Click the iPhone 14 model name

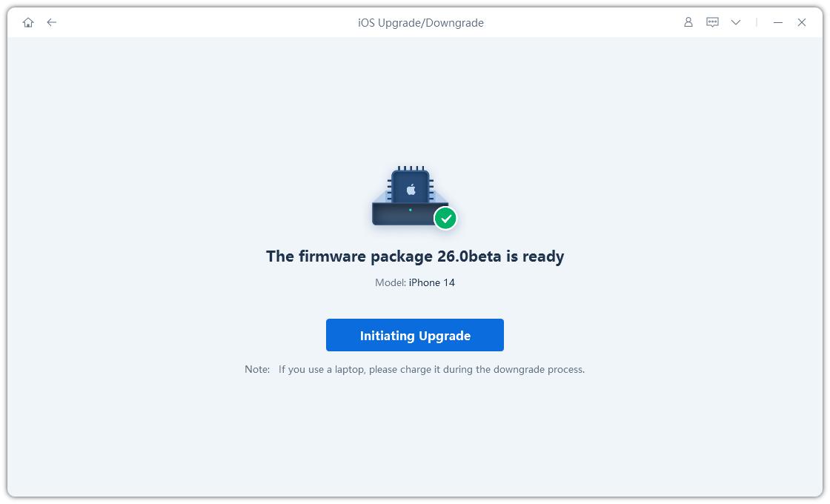click(432, 282)
